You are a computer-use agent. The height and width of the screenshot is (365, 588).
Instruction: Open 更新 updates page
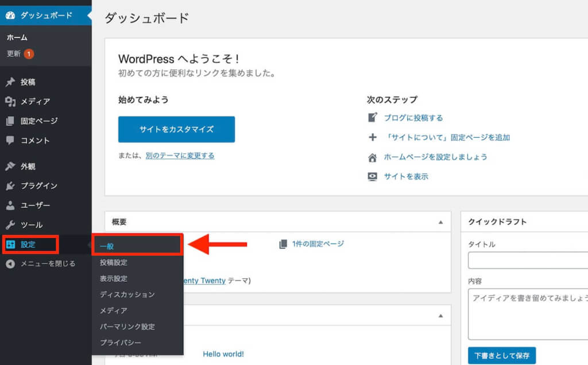tap(14, 54)
